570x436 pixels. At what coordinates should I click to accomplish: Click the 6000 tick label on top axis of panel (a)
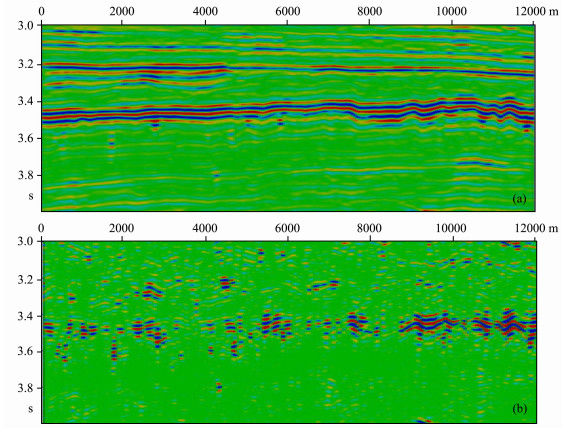coord(288,11)
